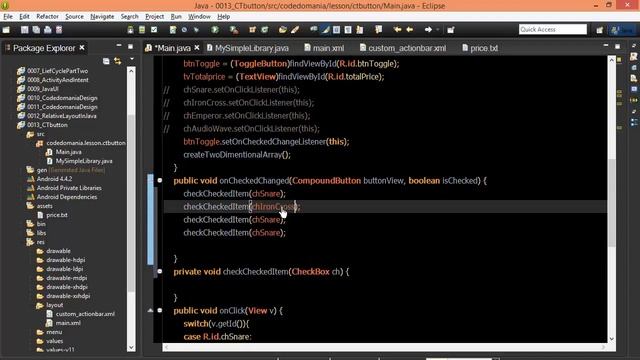Switch to the Java perspective button
Screen dimensions: 640x360
623,30
